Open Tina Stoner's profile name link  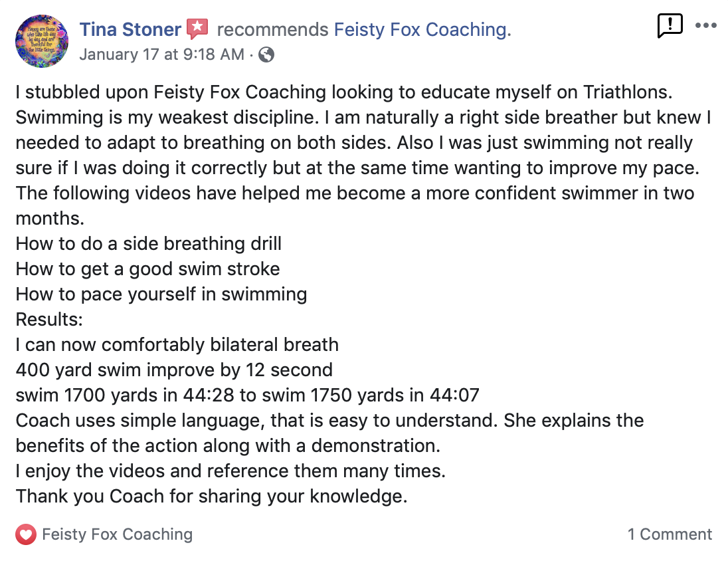(130, 30)
